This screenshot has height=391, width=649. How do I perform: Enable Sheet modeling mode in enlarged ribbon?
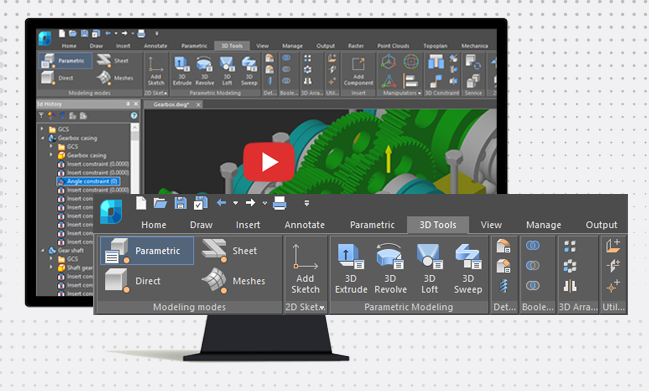tap(229, 250)
